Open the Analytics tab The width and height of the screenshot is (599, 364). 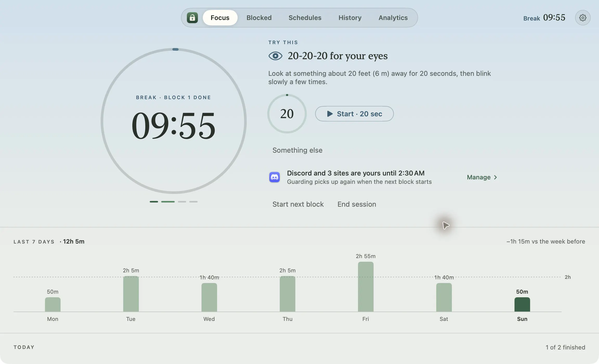pos(393,18)
